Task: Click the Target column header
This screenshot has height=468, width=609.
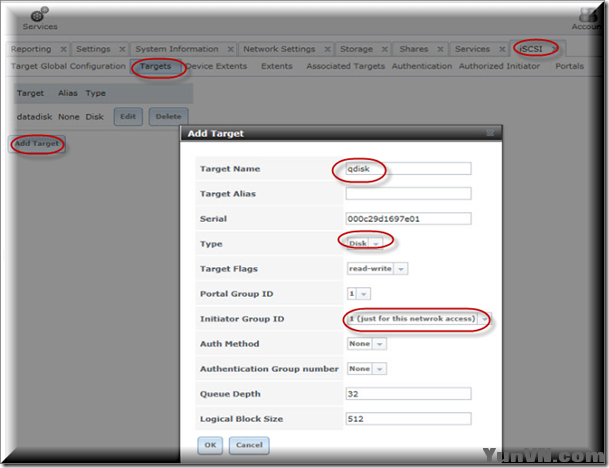Action: (30, 93)
